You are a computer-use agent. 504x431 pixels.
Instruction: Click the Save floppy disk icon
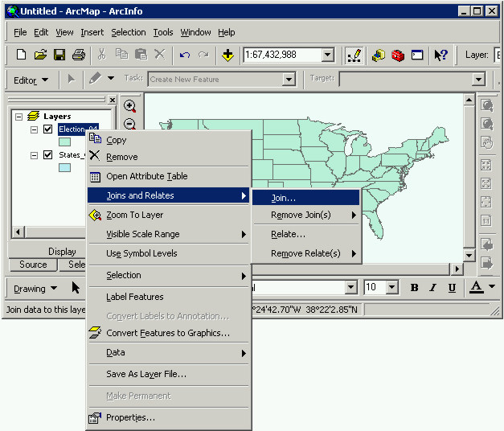(59, 55)
